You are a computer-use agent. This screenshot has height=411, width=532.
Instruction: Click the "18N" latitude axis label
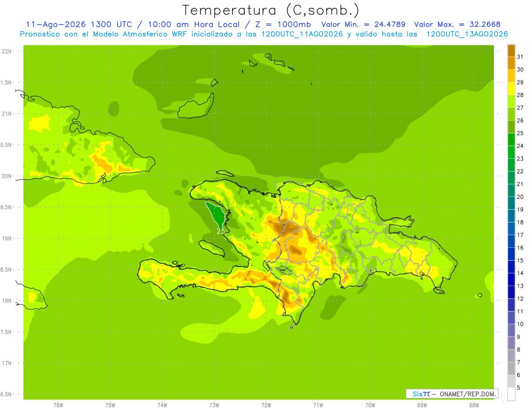coord(7,301)
